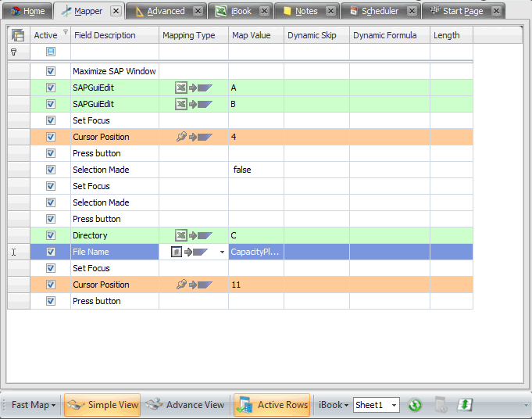Click the green Excel arrows icon in bottom toolbar
This screenshot has width=532, height=419.
pos(465,405)
